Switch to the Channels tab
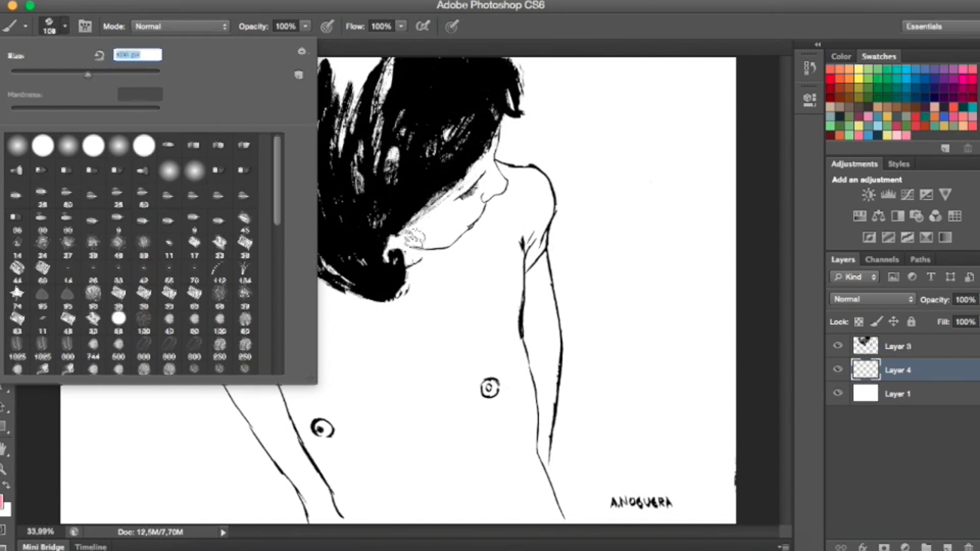The image size is (980, 551). (x=882, y=260)
